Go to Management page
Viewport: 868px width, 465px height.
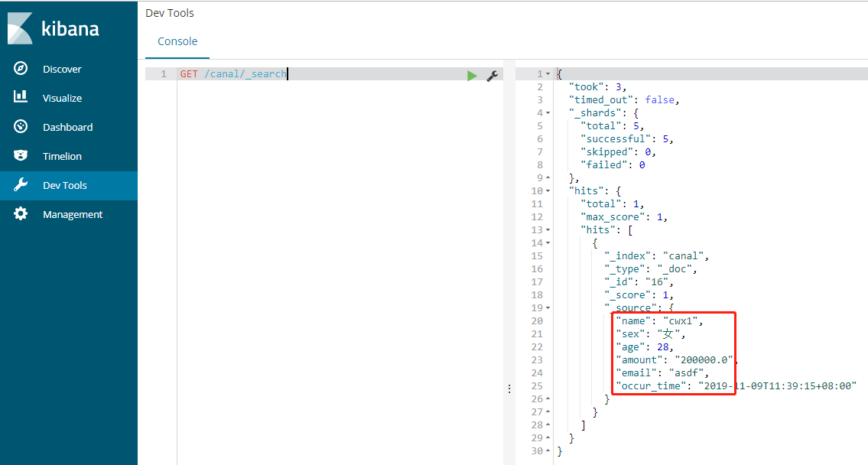[73, 214]
